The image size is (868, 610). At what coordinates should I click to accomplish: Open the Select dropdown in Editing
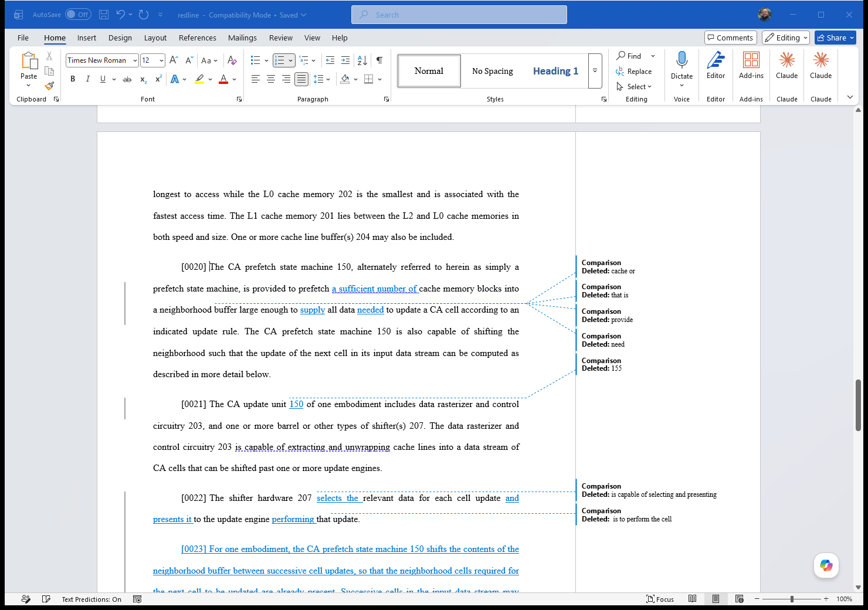point(634,87)
